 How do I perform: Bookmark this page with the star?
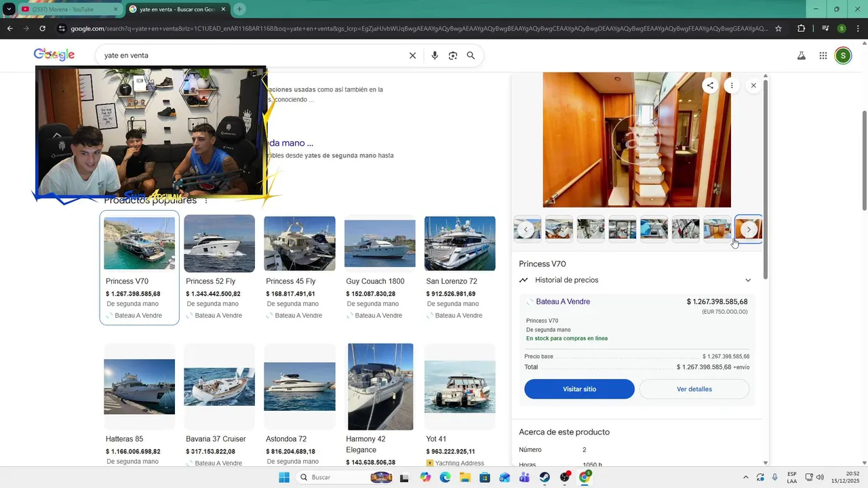[x=778, y=28]
